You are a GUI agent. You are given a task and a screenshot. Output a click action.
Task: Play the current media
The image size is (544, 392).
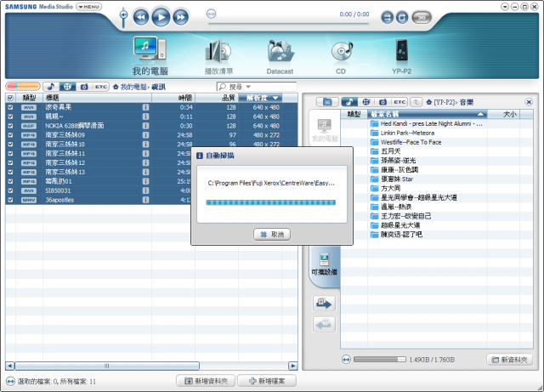161,17
